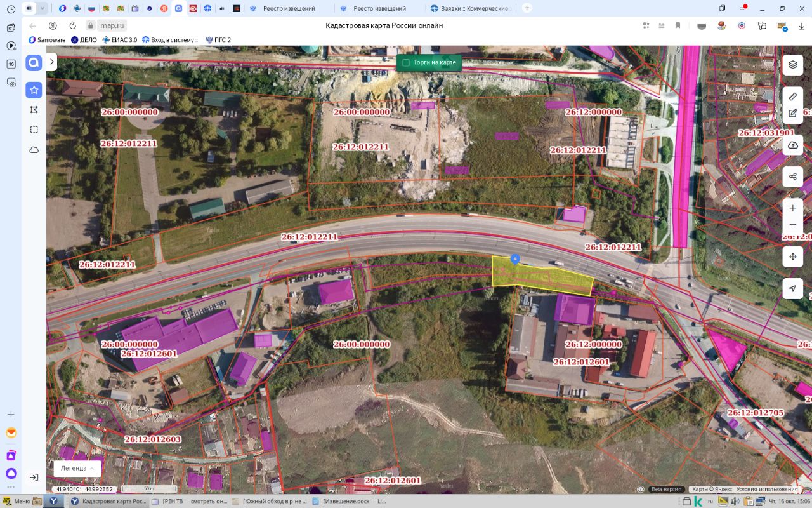Click the coordinates readout 41.940401 44.992552
This screenshot has height=508, width=812.
[84, 489]
